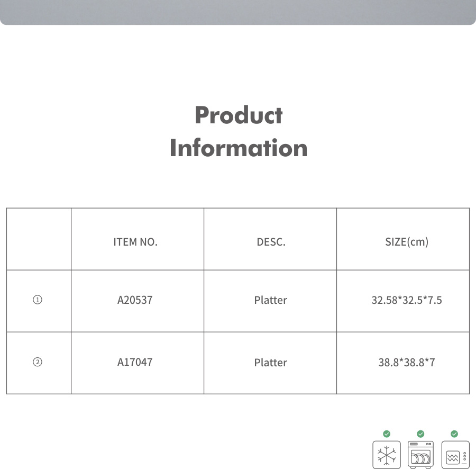
Task: Click the freezer-safe snowflake icon
Action: (387, 454)
